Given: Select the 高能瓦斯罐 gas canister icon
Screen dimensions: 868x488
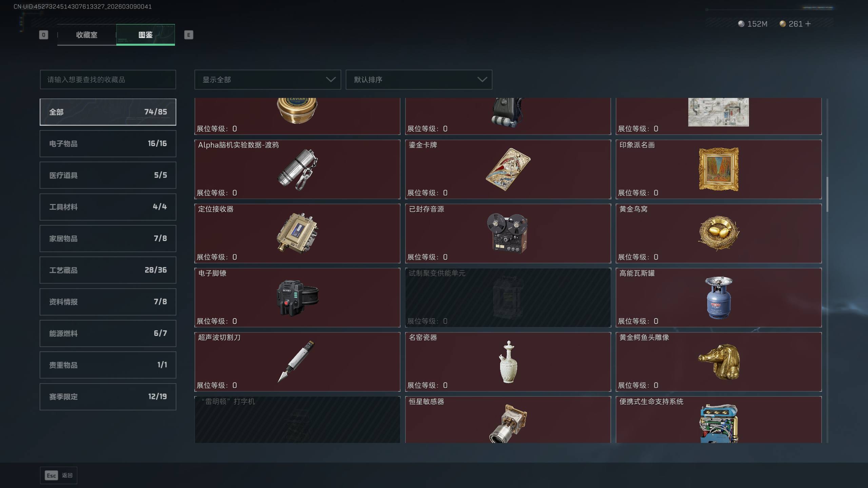Looking at the screenshot, I should point(718,298).
